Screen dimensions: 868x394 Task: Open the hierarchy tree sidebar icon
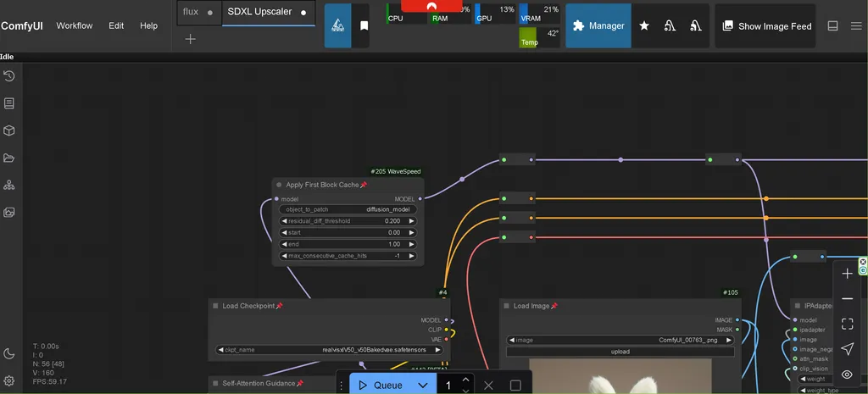click(8, 186)
